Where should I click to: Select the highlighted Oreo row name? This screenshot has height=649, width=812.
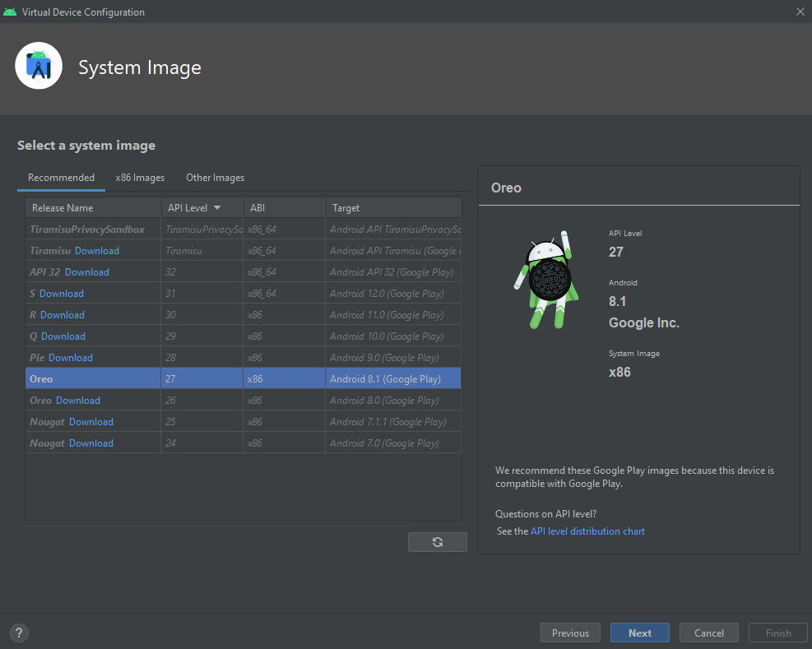click(x=41, y=379)
